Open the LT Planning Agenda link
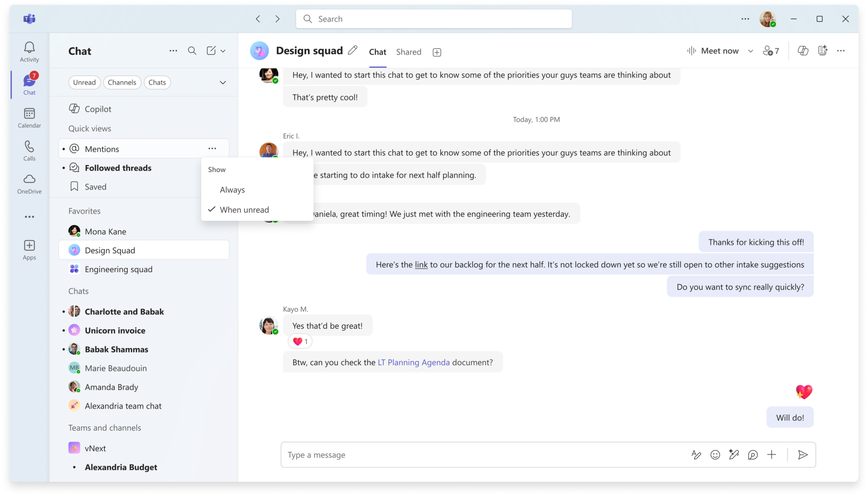 tap(413, 362)
